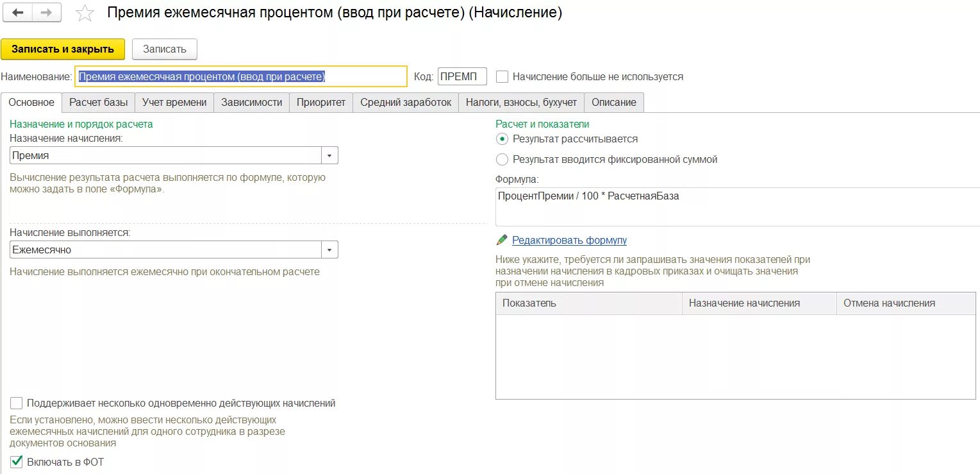Viewport: 980px width, 474px height.
Task: Expand the Назначение начисления dropdown arrow
Action: pyautogui.click(x=329, y=155)
